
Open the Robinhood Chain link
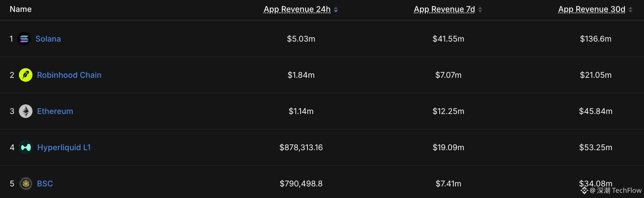(69, 75)
